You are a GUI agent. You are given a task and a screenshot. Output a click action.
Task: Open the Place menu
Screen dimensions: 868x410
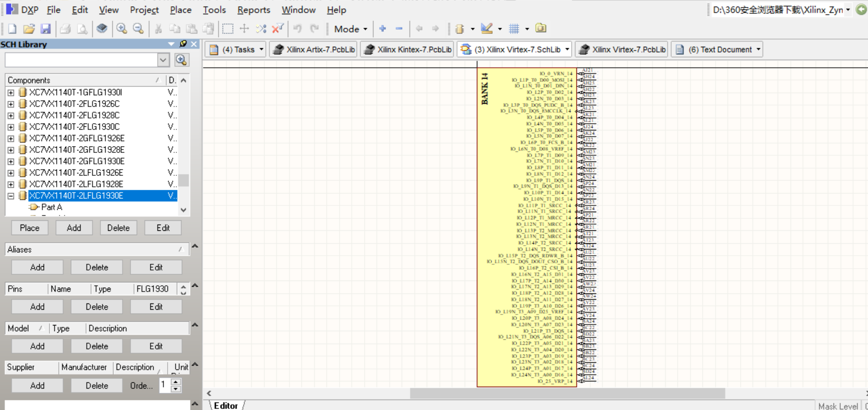(180, 10)
